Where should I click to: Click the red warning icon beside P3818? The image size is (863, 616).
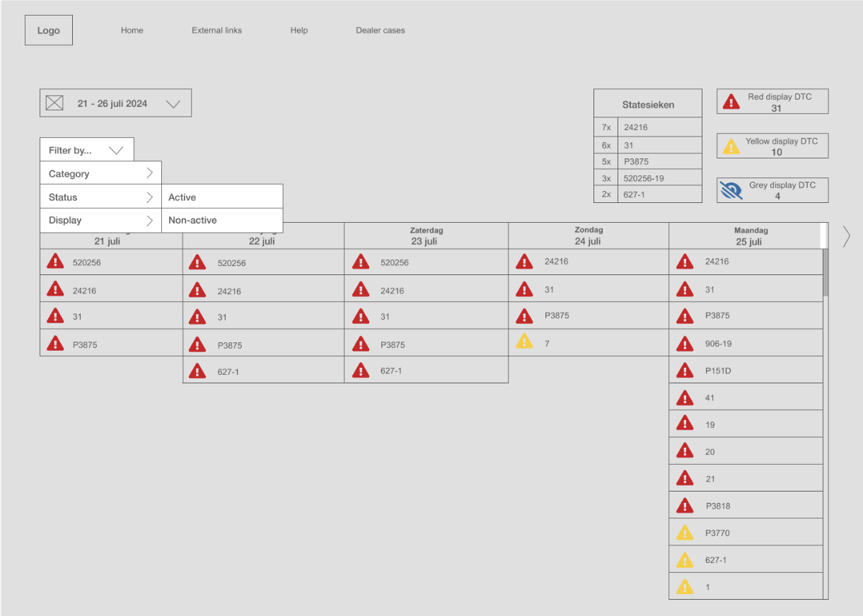coord(684,505)
